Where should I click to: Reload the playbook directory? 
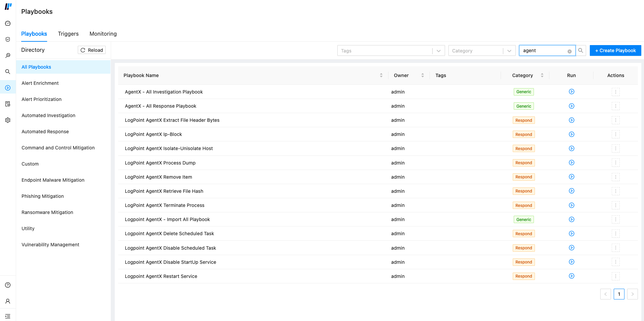point(92,50)
